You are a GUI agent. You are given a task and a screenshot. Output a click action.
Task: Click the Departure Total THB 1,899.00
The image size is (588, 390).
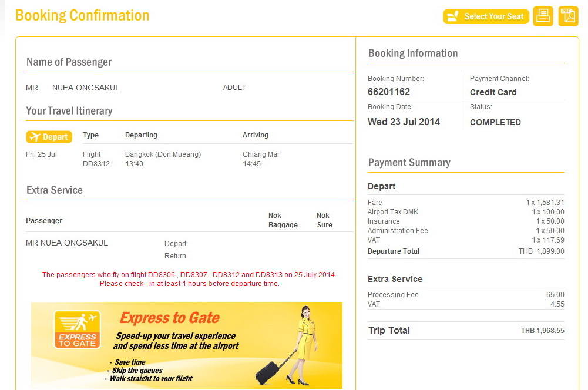point(541,251)
